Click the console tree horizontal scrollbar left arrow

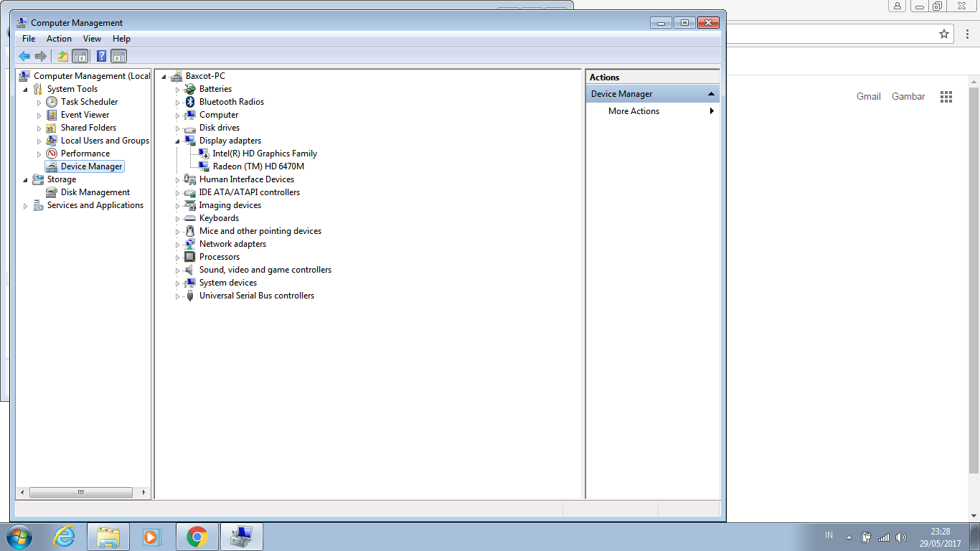22,493
